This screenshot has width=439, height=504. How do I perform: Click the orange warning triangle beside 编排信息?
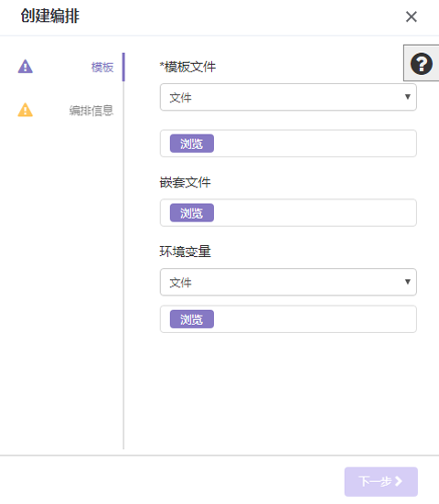click(26, 110)
